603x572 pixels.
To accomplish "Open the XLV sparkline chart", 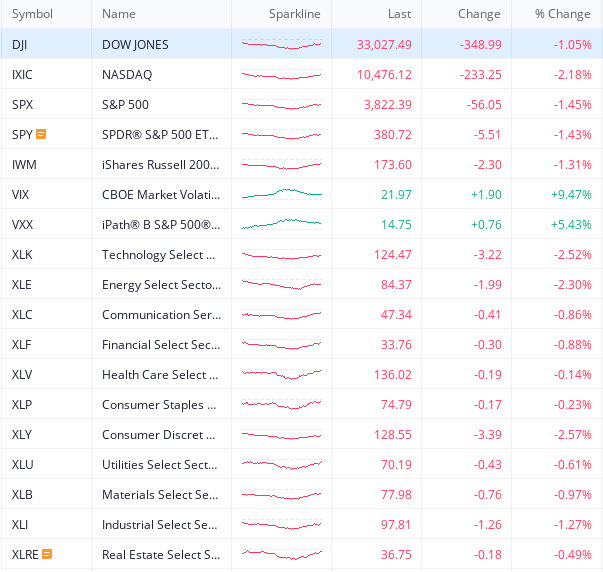I will click(282, 374).
